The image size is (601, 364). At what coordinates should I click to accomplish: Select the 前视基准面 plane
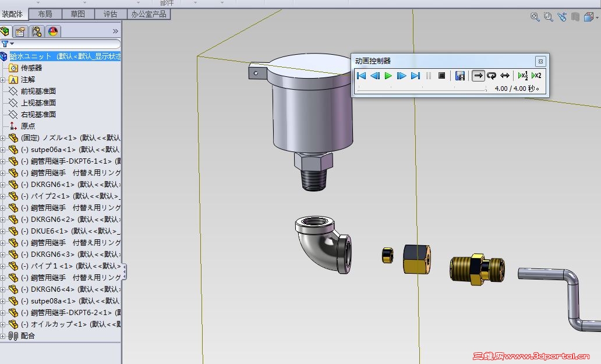38,91
